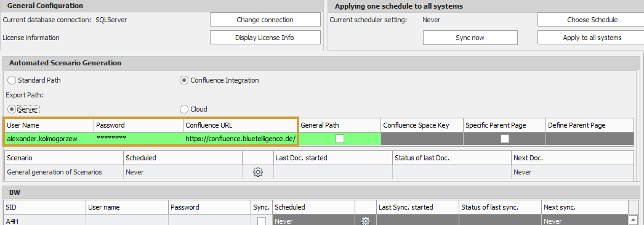Click the Define Parent Page cell

pyautogui.click(x=589, y=139)
